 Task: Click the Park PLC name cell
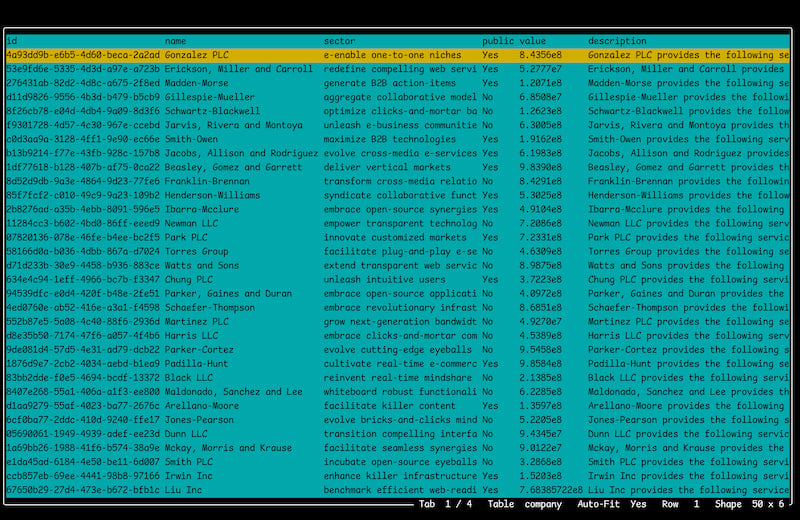point(186,237)
